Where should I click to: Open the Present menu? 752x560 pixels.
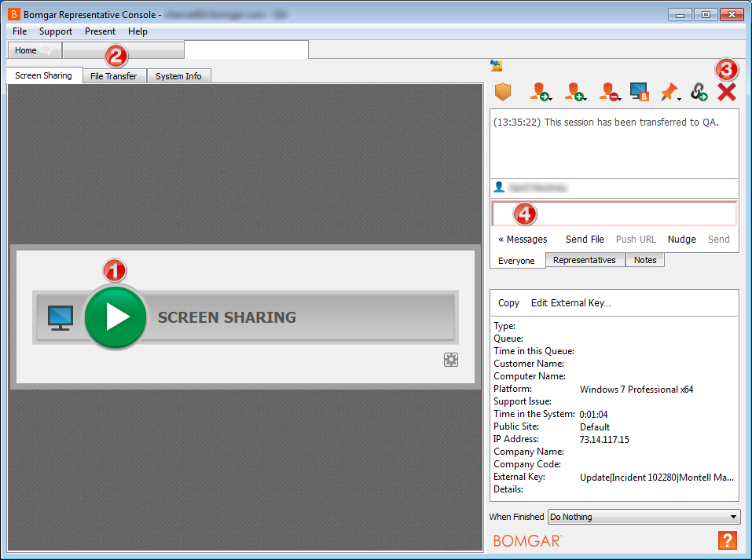point(101,31)
